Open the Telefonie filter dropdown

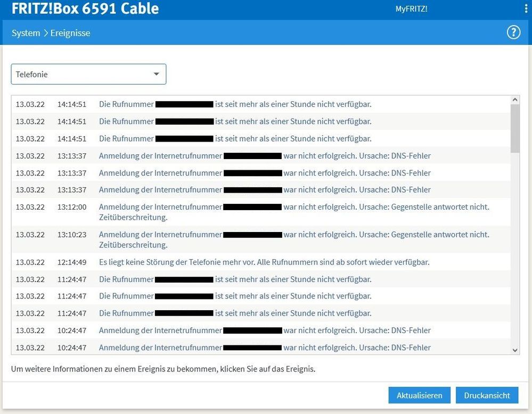88,74
